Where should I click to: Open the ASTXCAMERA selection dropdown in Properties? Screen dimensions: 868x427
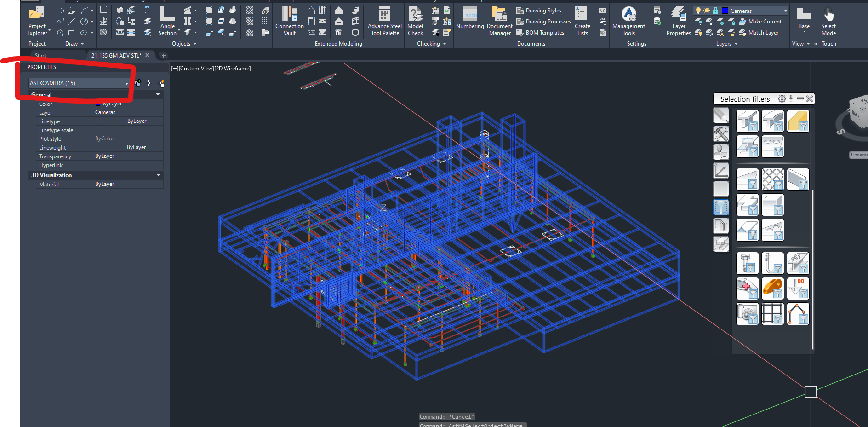click(x=127, y=83)
